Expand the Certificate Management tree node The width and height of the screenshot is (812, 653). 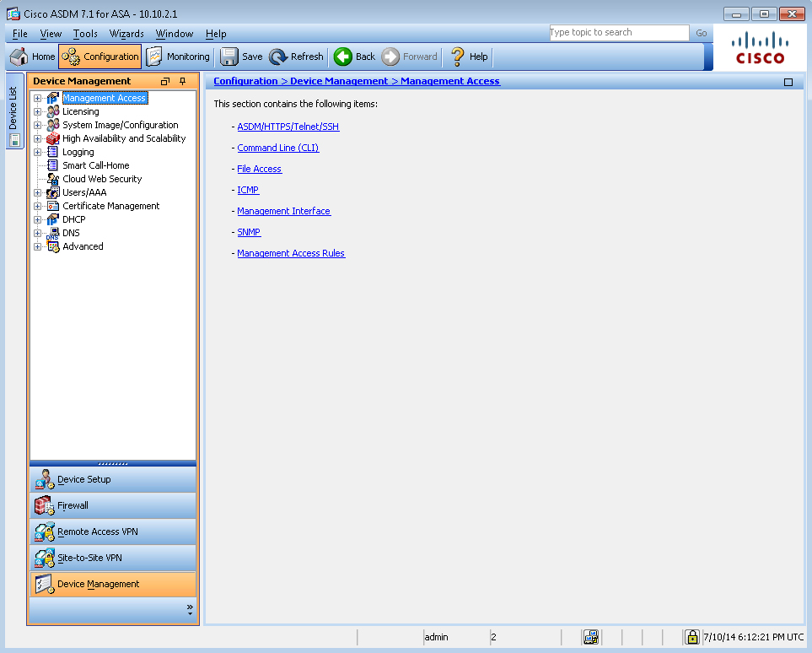coord(37,207)
